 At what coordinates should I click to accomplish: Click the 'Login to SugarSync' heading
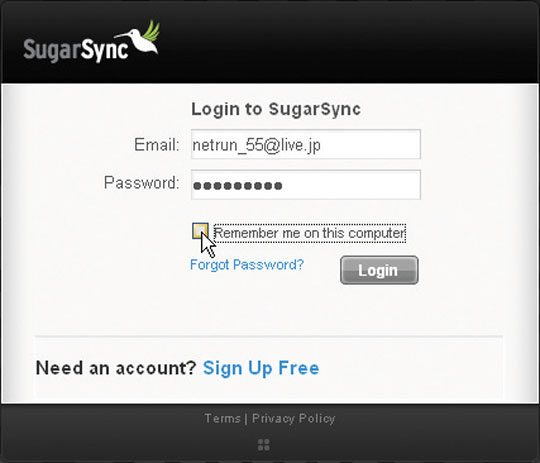276,109
